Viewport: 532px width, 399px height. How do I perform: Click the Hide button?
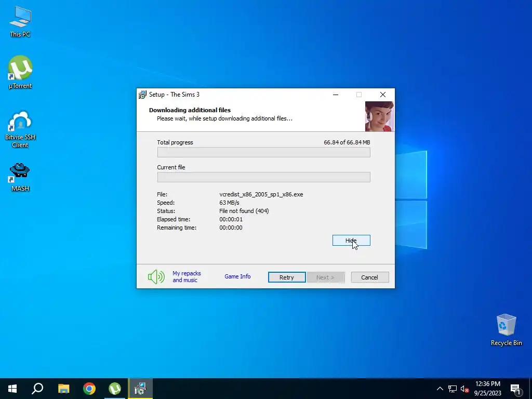[x=351, y=240]
